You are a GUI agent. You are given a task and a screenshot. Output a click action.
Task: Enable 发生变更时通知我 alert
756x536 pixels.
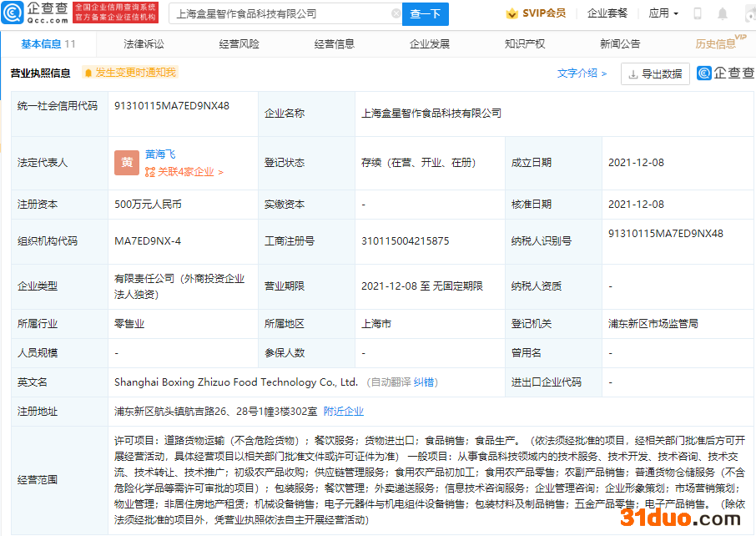(x=130, y=73)
